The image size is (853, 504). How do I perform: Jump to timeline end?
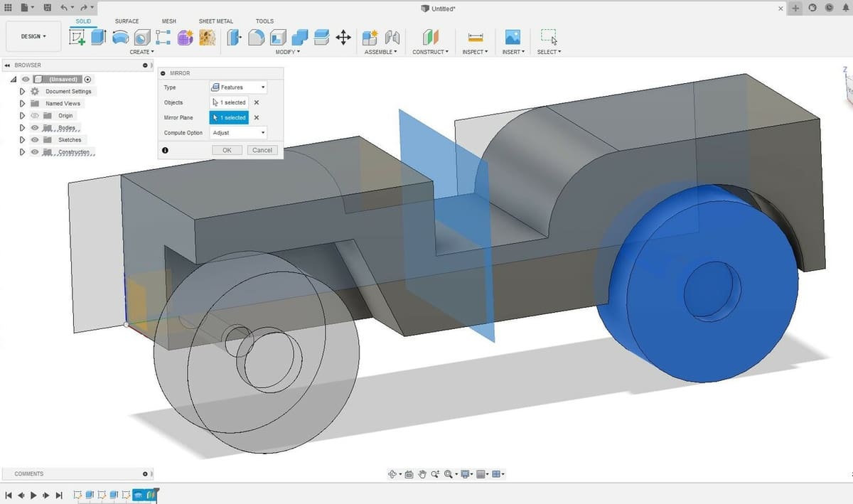pos(59,495)
